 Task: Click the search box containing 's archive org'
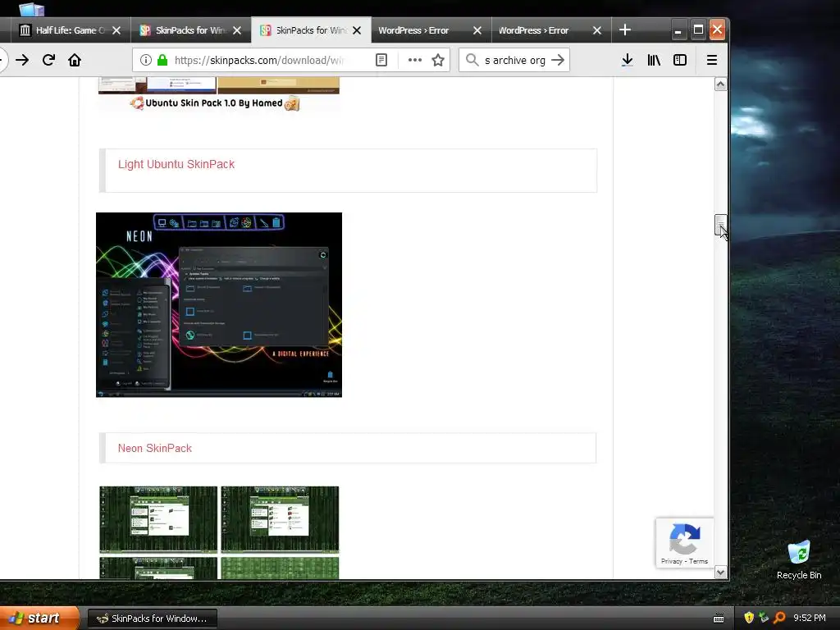pos(515,60)
